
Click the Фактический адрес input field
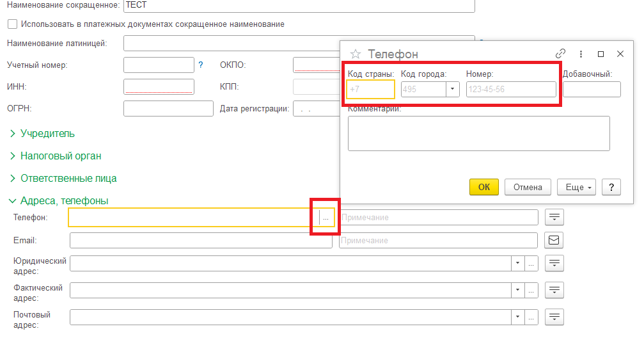[x=290, y=290]
